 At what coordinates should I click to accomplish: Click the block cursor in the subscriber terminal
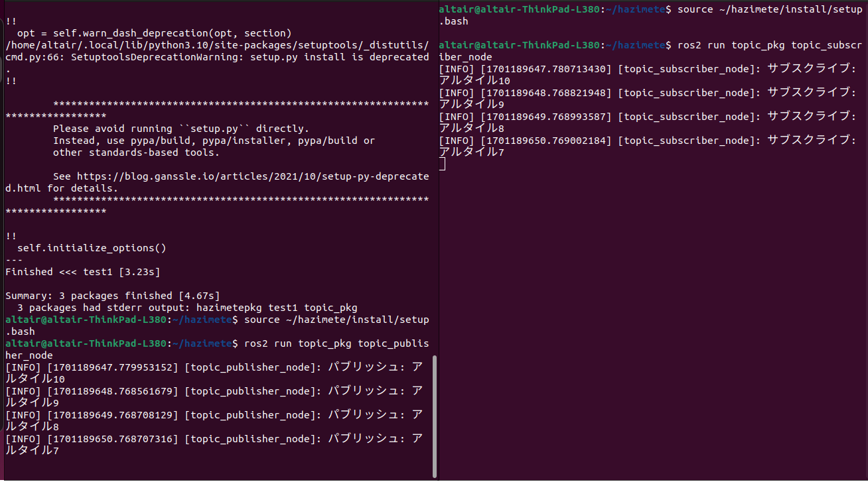click(442, 164)
